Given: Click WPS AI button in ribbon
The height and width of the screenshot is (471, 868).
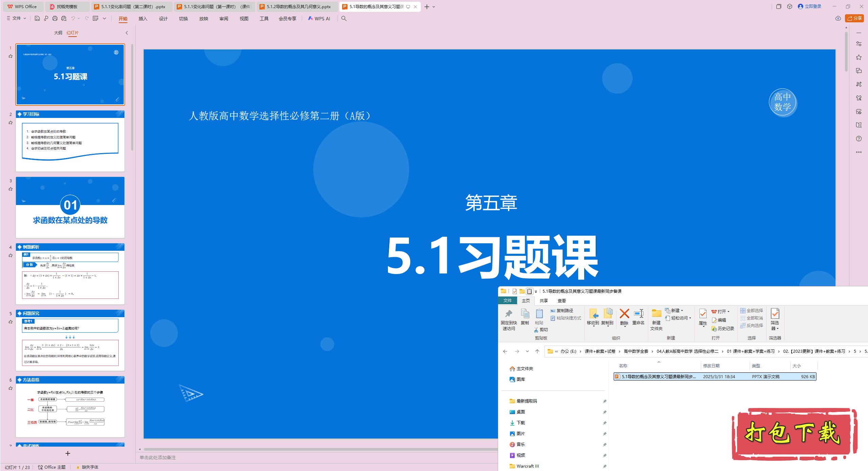Looking at the screenshot, I should pyautogui.click(x=319, y=19).
